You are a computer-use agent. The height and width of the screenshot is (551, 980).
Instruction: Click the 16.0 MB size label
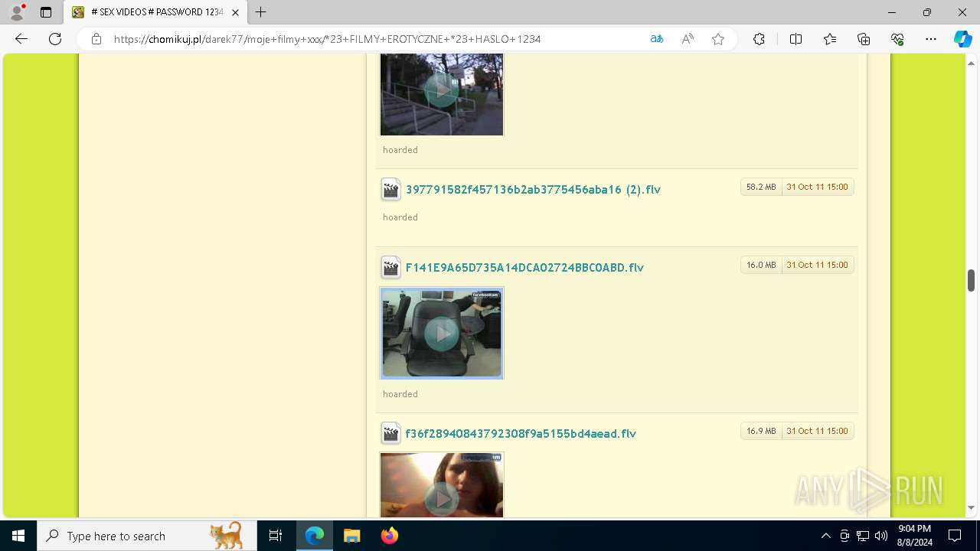point(761,265)
